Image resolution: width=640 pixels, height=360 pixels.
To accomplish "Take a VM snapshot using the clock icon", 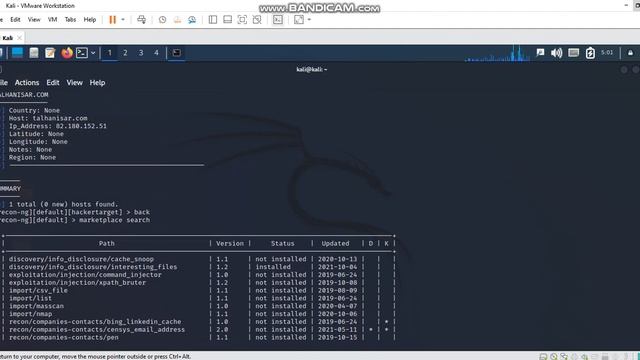I will [x=162, y=20].
